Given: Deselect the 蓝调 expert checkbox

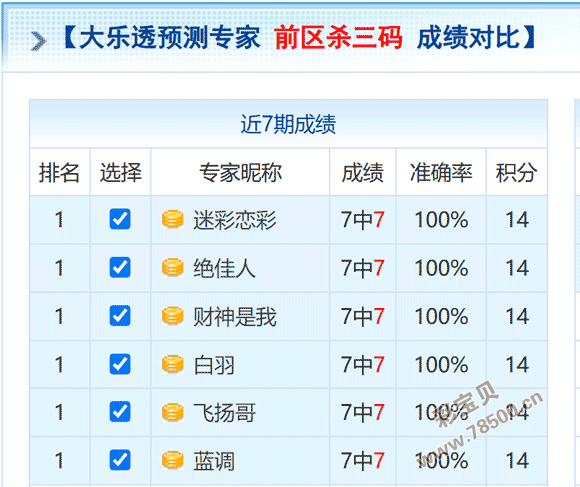Looking at the screenshot, I should [120, 460].
